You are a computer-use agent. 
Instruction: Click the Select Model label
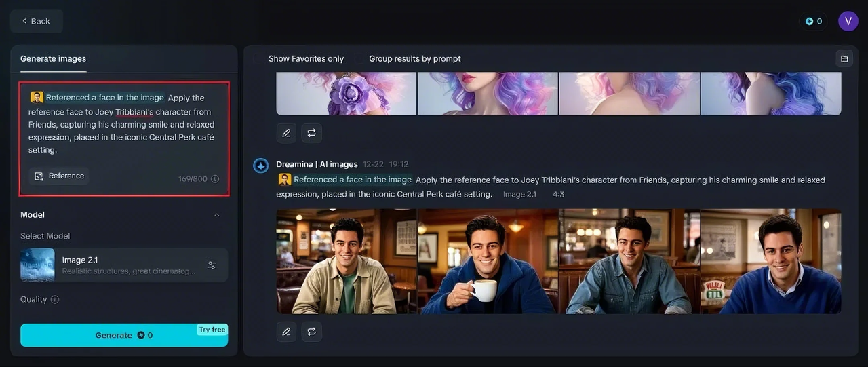point(45,236)
